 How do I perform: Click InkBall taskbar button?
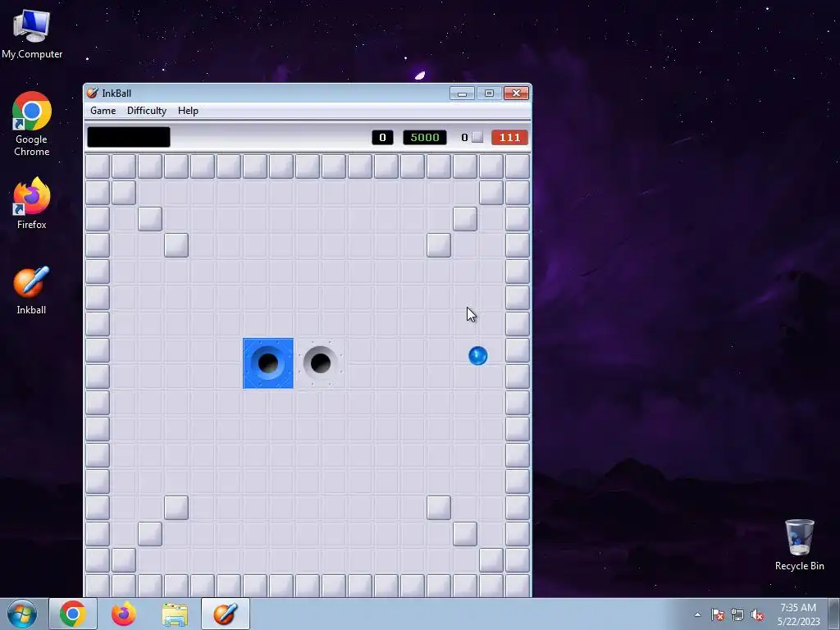coord(226,614)
